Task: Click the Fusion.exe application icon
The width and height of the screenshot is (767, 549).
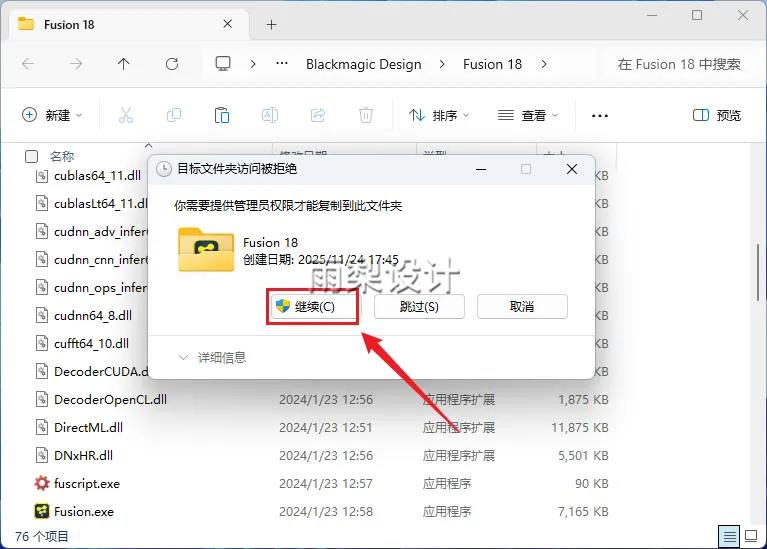Action: 42,511
